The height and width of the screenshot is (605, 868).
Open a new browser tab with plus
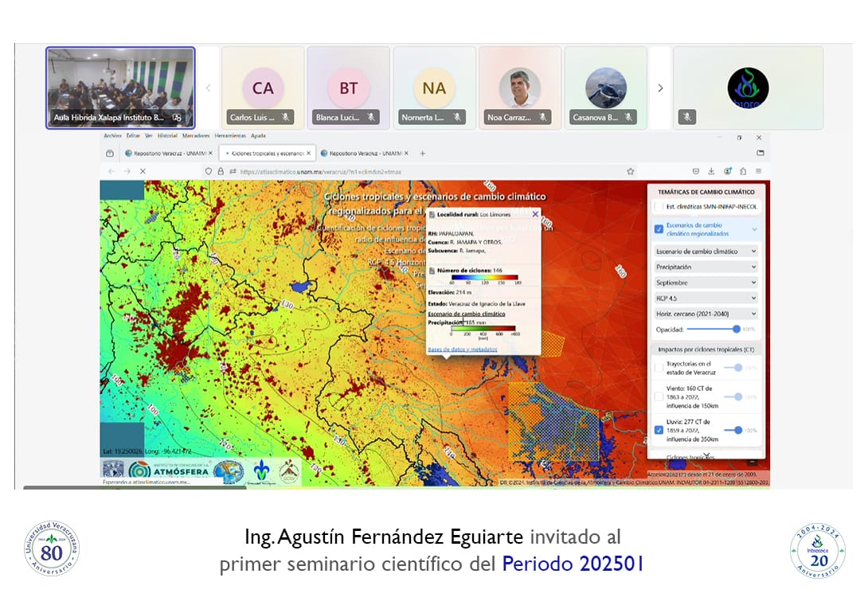[423, 153]
